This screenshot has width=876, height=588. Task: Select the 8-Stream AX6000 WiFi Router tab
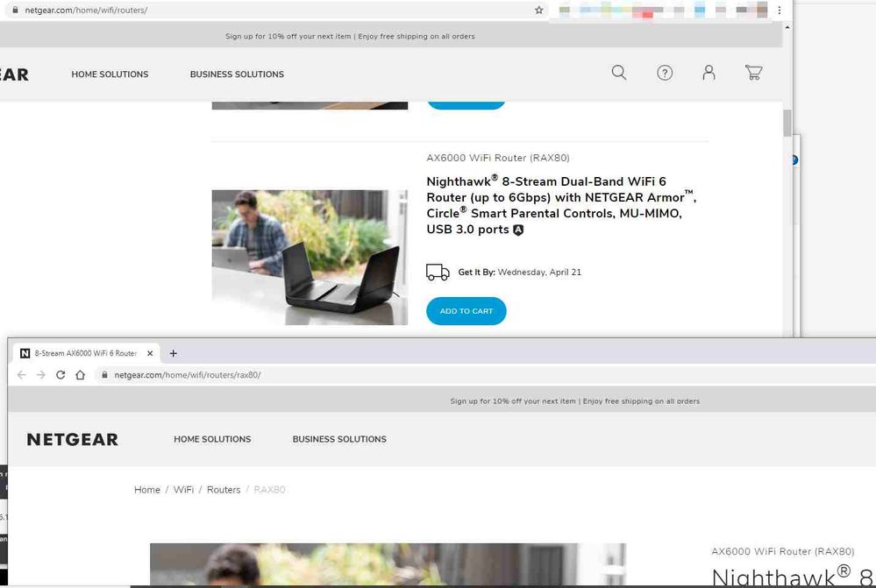83,353
